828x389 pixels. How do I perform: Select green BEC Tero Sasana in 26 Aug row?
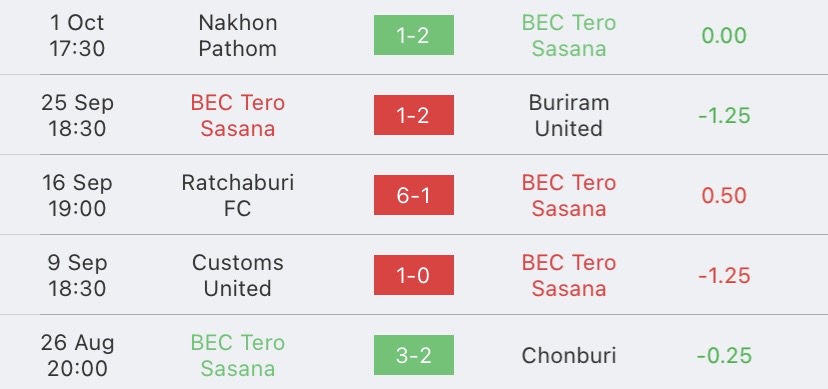tap(238, 356)
